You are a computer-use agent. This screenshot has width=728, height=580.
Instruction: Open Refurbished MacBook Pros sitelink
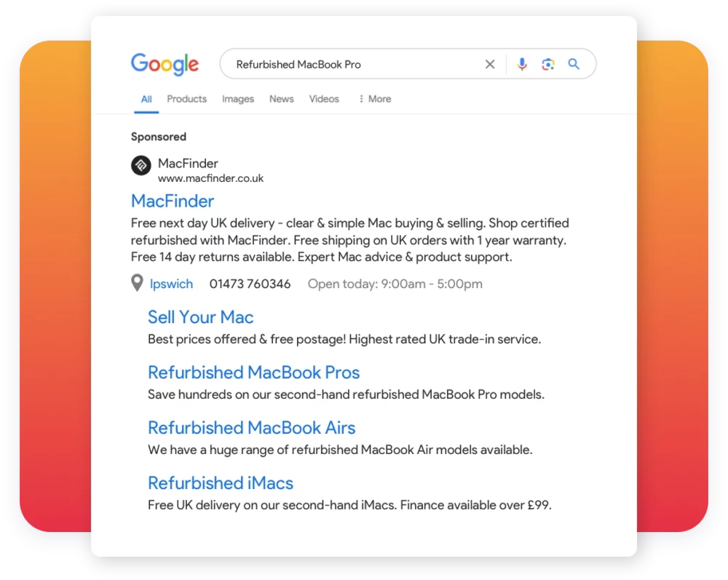(x=253, y=373)
